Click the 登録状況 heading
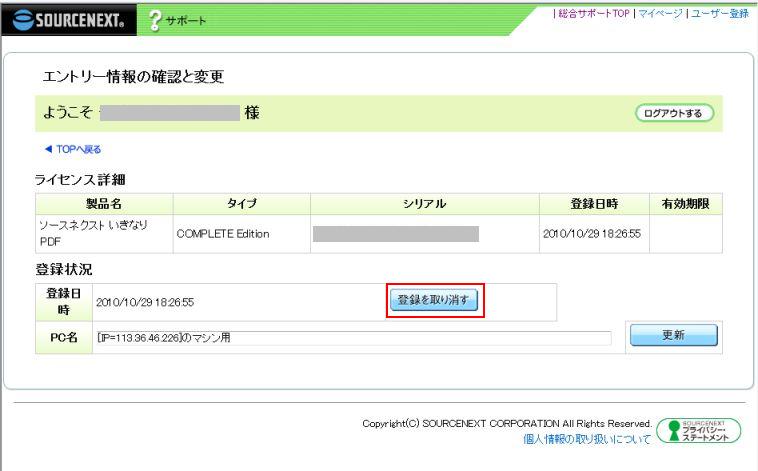The width and height of the screenshot is (758, 471). tap(63, 269)
